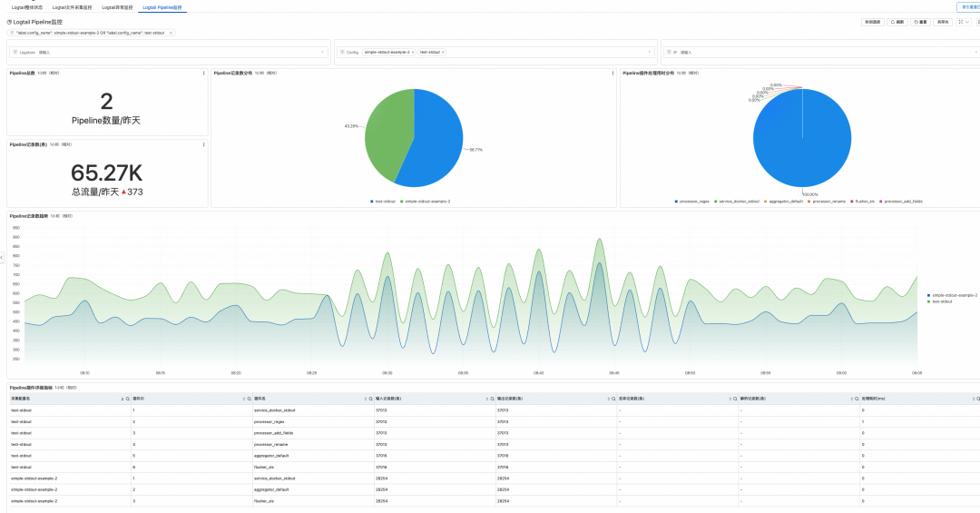Open the Logtail整体状态 tab
The width and height of the screenshot is (980, 513).
coord(27,7)
